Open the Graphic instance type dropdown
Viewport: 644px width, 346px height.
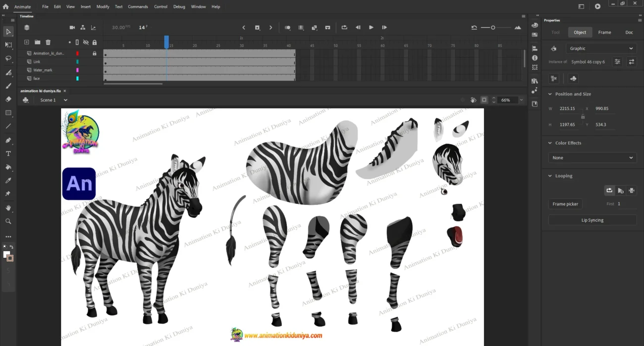click(601, 49)
